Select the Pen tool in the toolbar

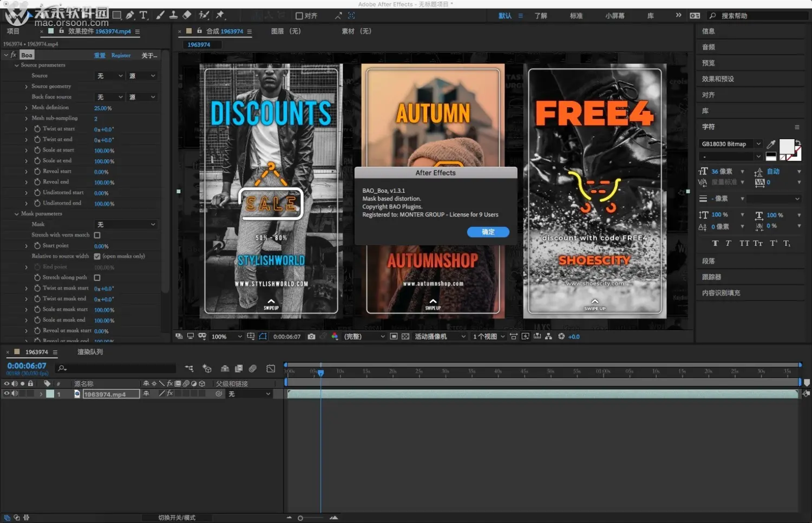(130, 15)
